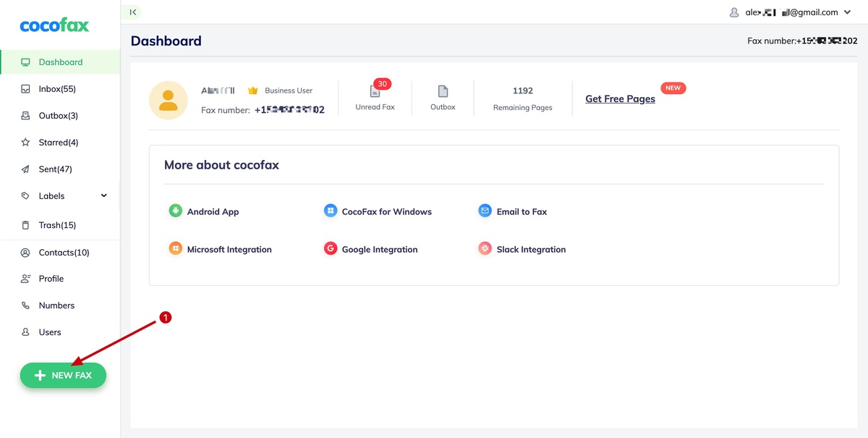The image size is (868, 438).
Task: Open Starred(4) faxes
Action: (x=60, y=143)
